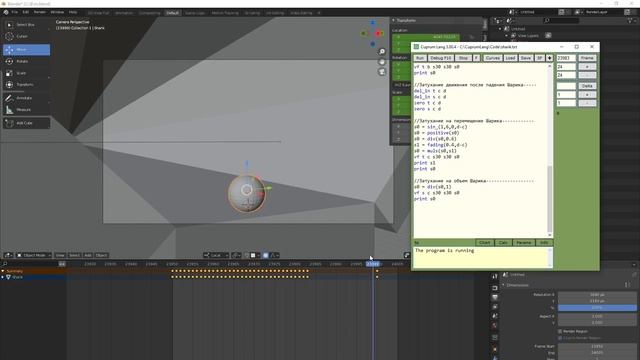Click the frame number input field in CuprumLang
The image size is (640, 360).
566,58
